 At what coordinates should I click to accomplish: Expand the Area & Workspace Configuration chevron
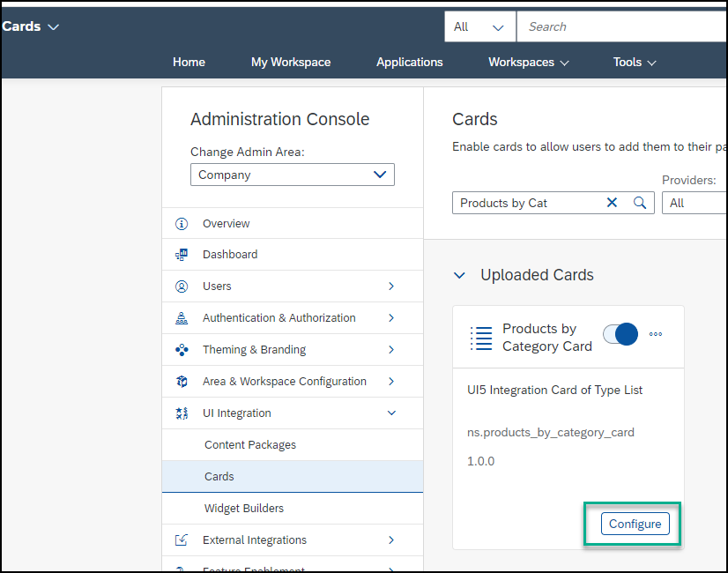click(391, 381)
